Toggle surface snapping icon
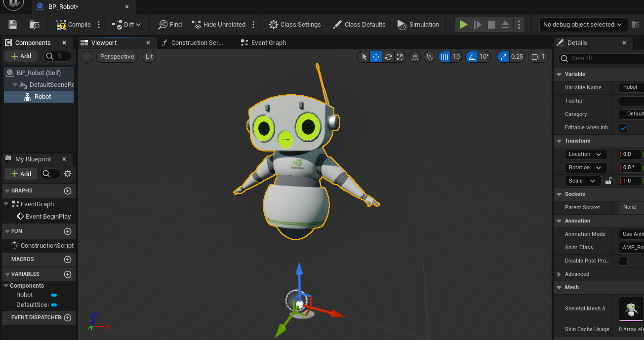The image size is (644, 340). 430,57
